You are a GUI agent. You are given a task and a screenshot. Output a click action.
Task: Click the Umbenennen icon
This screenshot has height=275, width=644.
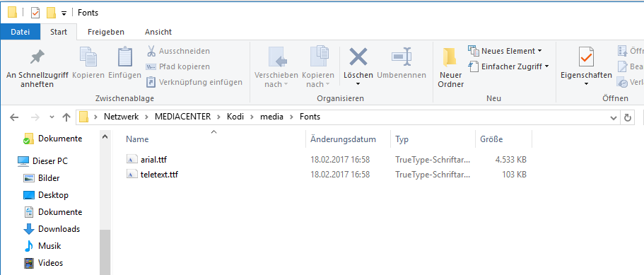coord(402,57)
